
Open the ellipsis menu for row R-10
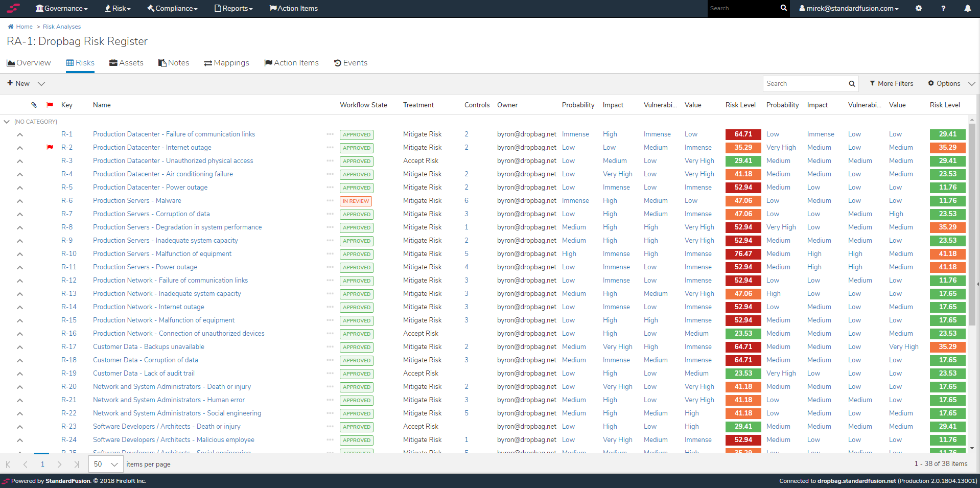(x=330, y=253)
